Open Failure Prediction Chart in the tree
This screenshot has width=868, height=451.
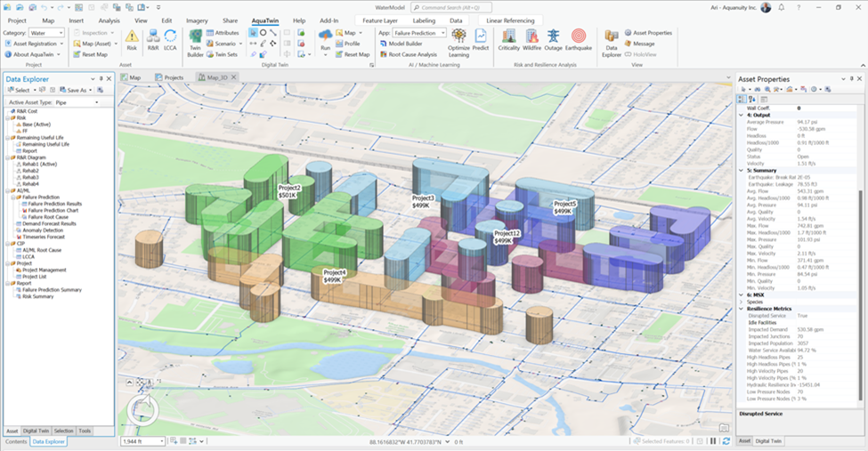(x=53, y=210)
